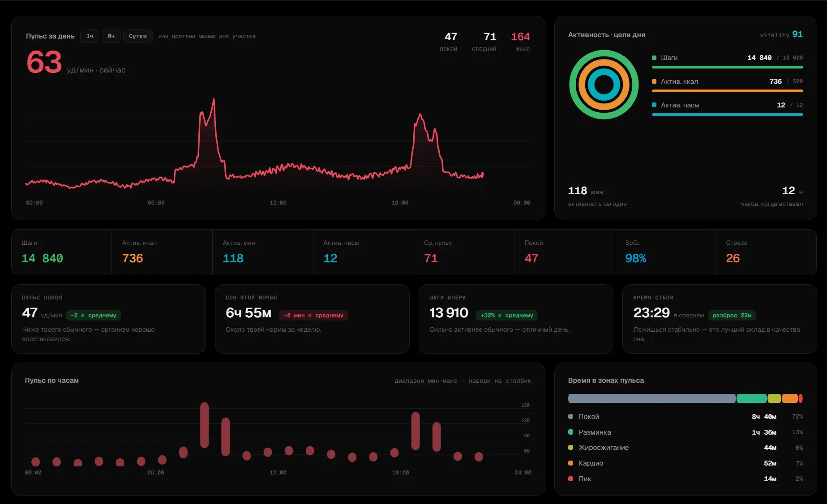Screen dimensions: 827x504
Task: Click the tallest morning heart-rate range bar
Action: click(x=205, y=425)
